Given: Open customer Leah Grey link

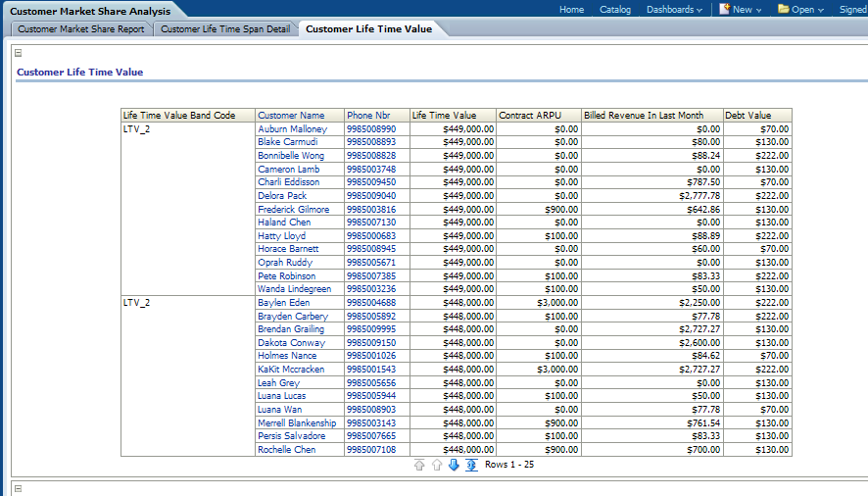Looking at the screenshot, I should (x=278, y=383).
